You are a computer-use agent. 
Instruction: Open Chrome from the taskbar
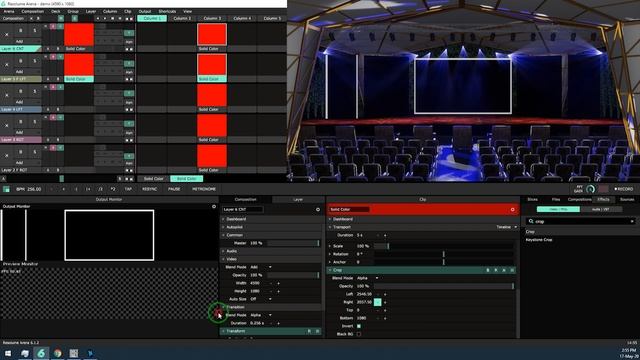58,353
